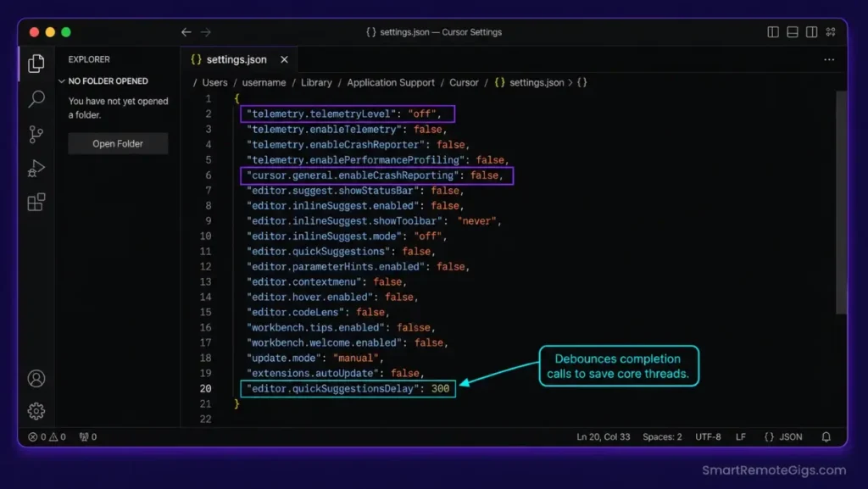868x489 pixels.
Task: Click "editor.suggest.showStatusBar" key text
Action: click(x=333, y=191)
